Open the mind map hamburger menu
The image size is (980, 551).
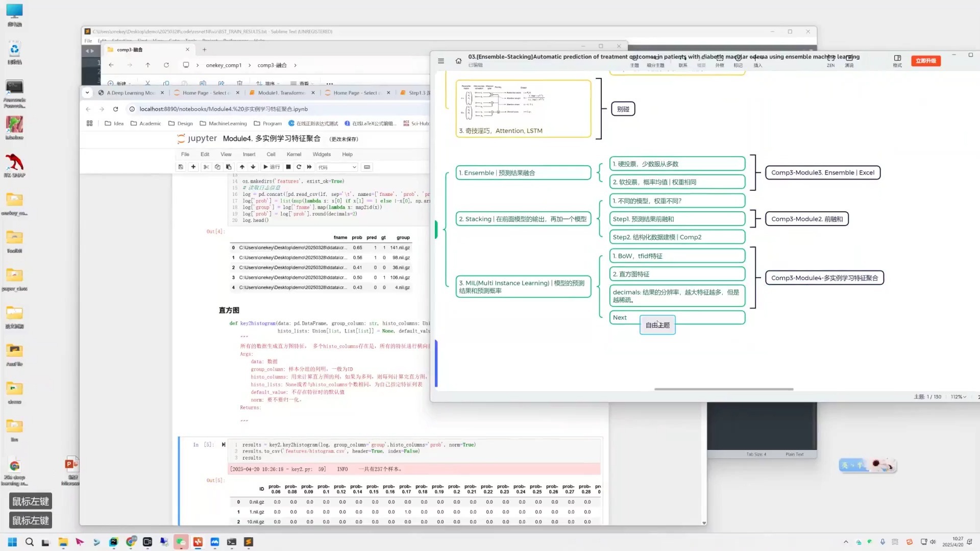tap(441, 61)
